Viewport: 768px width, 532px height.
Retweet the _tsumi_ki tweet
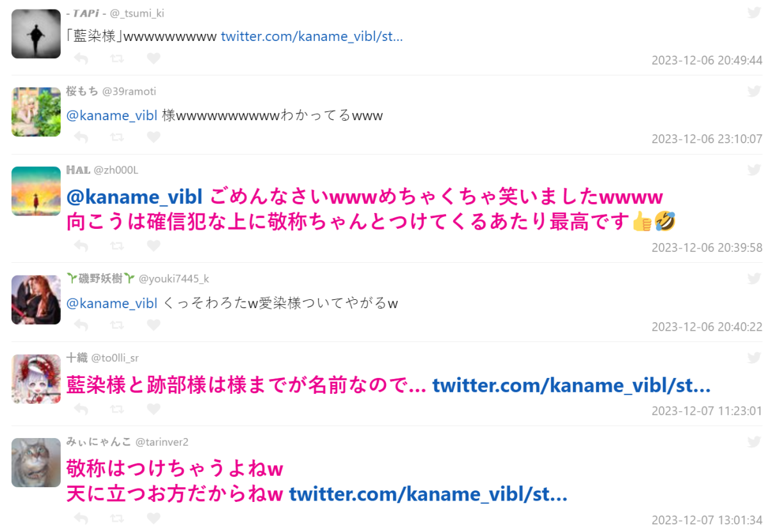[x=117, y=59]
